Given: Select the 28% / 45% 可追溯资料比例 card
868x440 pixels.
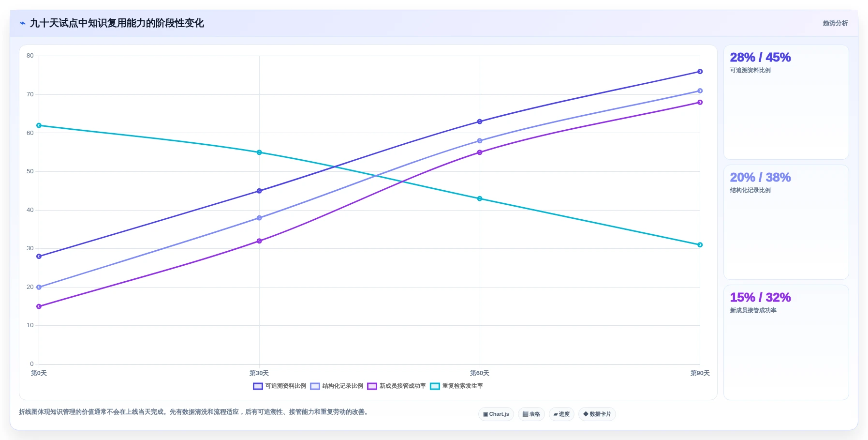Looking at the screenshot, I should [x=786, y=102].
